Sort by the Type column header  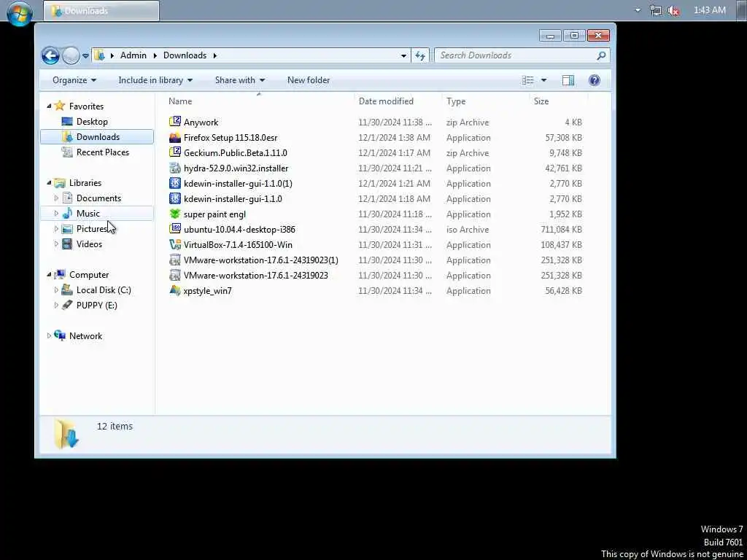pos(486,101)
